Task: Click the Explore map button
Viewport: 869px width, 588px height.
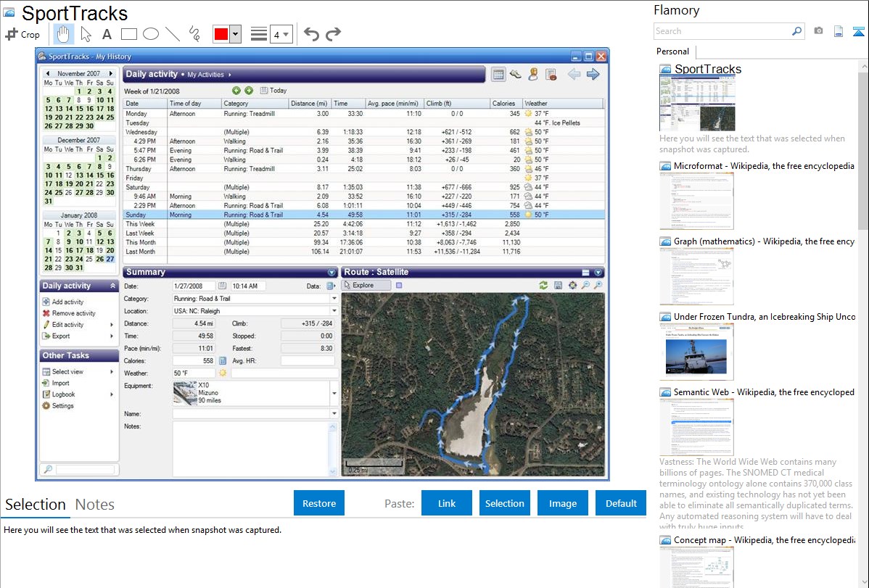Action: coord(366,285)
